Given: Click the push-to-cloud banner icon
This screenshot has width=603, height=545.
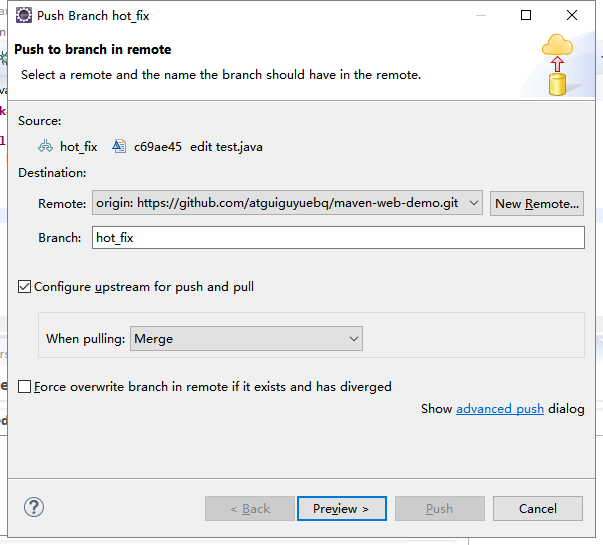Looking at the screenshot, I should coord(557,65).
